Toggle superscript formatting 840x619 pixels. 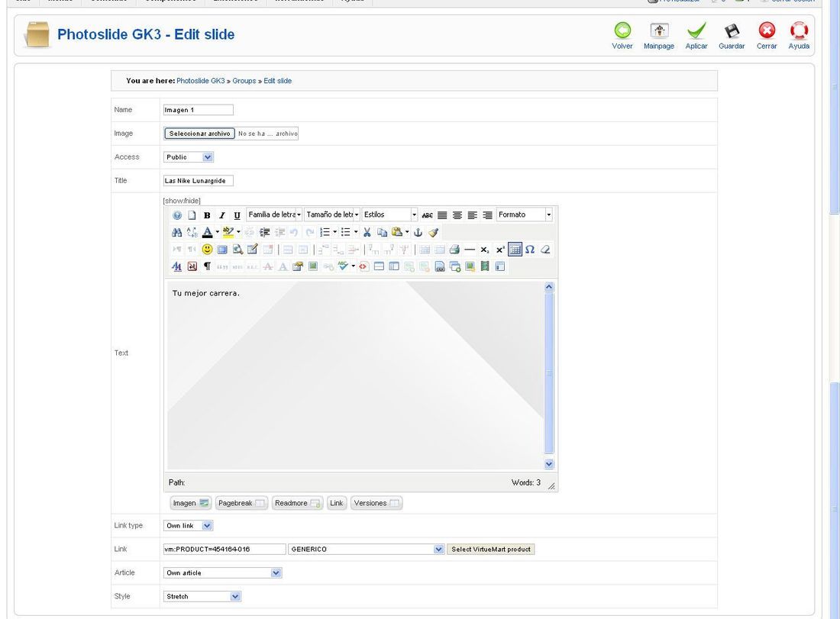(x=500, y=250)
